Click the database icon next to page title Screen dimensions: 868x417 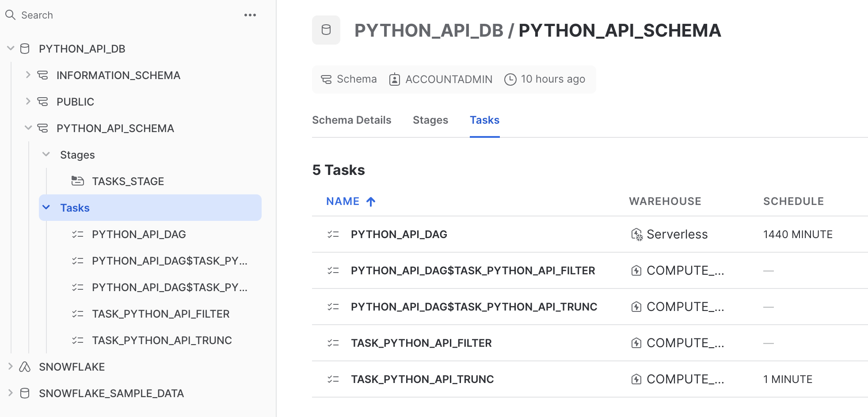(x=326, y=30)
